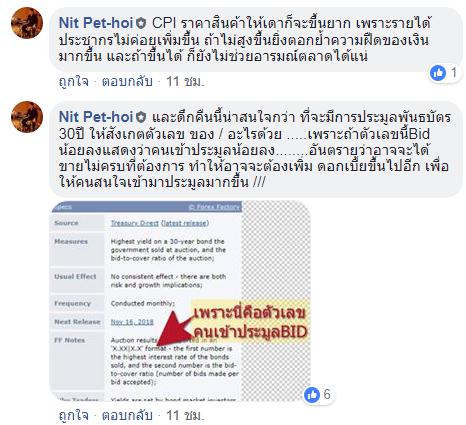
Task: Open the first comment's 11 ชม. timestamp
Action: [x=185, y=81]
